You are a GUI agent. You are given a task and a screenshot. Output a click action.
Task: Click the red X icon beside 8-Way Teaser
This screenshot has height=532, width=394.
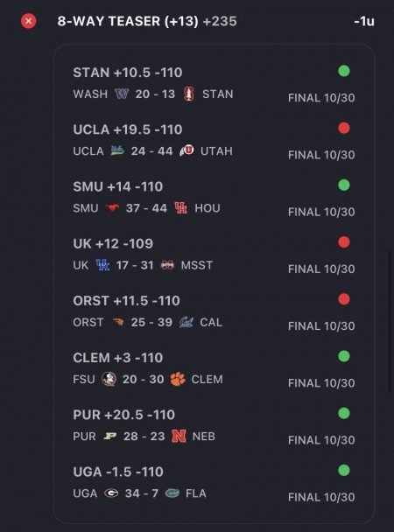tap(29, 21)
